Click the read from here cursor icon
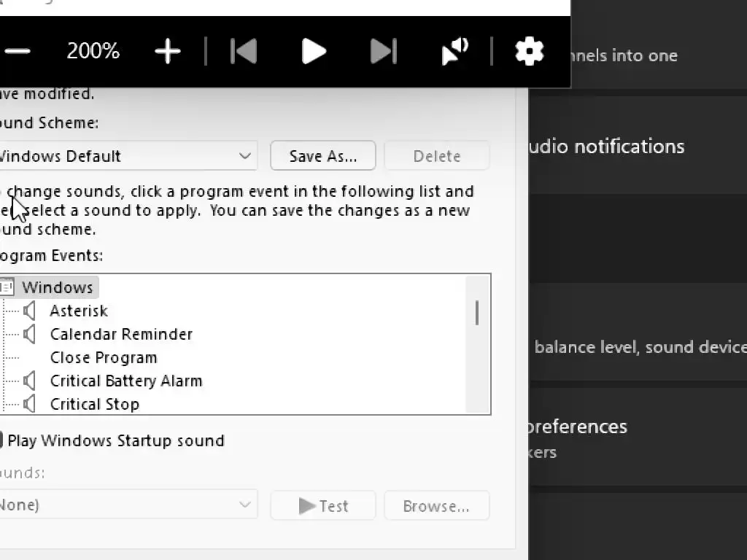Screen dimensions: 747x560 pyautogui.click(x=455, y=51)
